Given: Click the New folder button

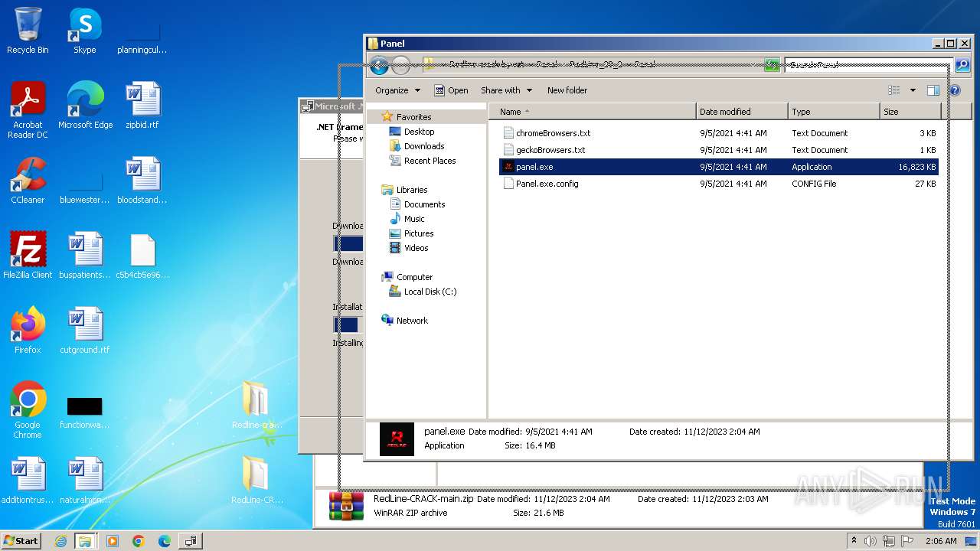Looking at the screenshot, I should pyautogui.click(x=567, y=90).
